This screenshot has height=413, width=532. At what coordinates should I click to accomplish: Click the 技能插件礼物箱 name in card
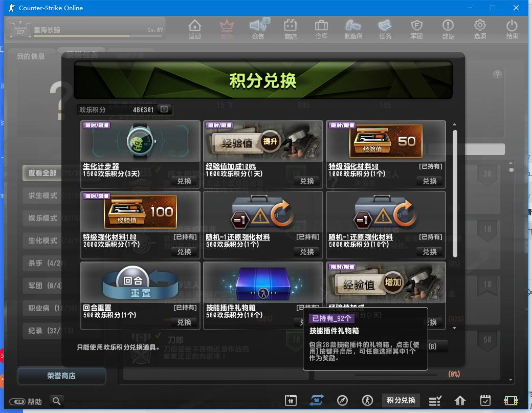point(231,308)
